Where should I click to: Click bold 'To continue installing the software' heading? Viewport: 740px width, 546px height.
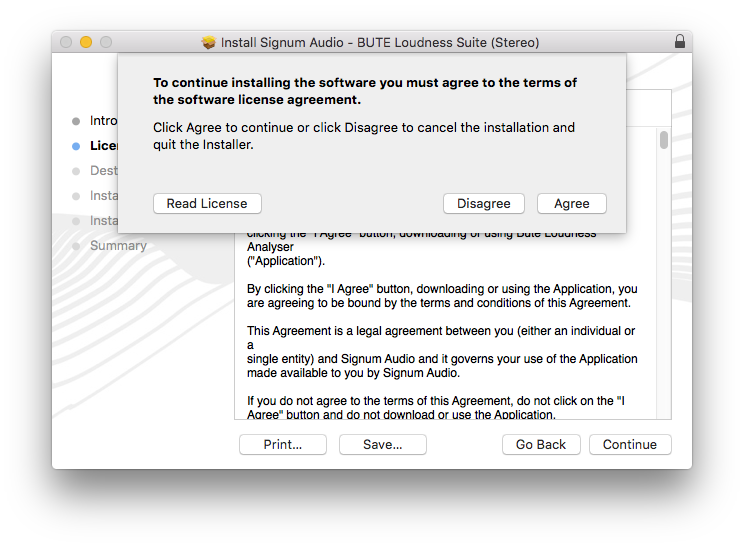click(x=365, y=91)
